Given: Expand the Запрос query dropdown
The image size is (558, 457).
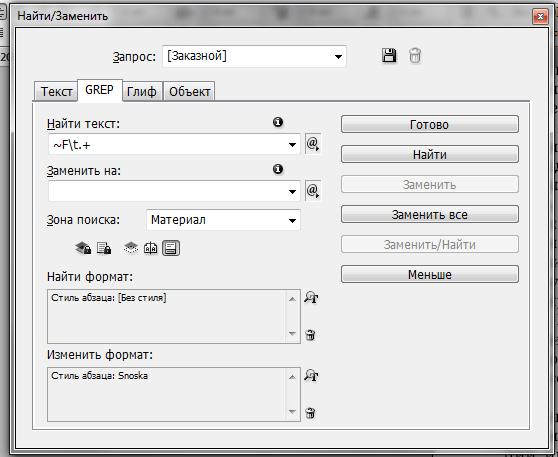Looking at the screenshot, I should coord(338,57).
